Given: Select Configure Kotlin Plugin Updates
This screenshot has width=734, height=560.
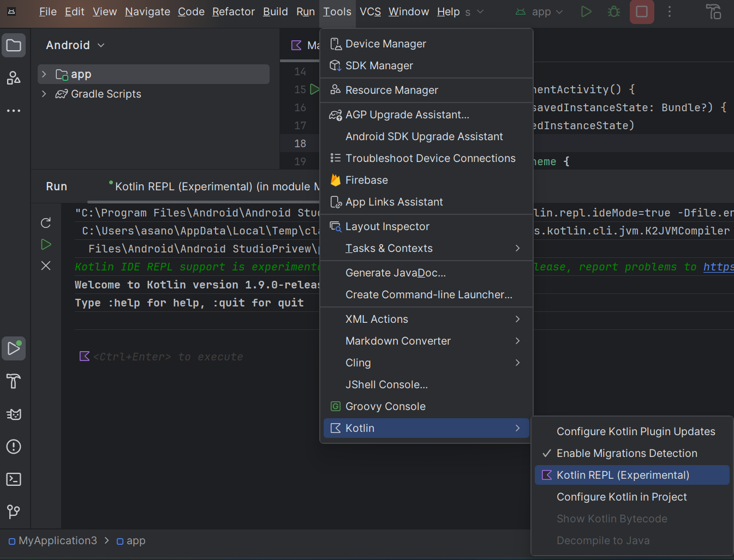Looking at the screenshot, I should (632, 431).
